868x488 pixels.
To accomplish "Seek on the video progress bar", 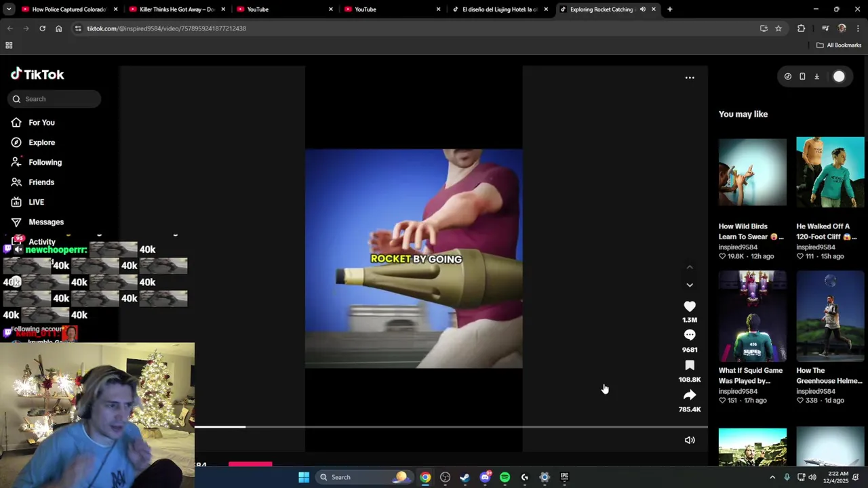I will (x=451, y=427).
